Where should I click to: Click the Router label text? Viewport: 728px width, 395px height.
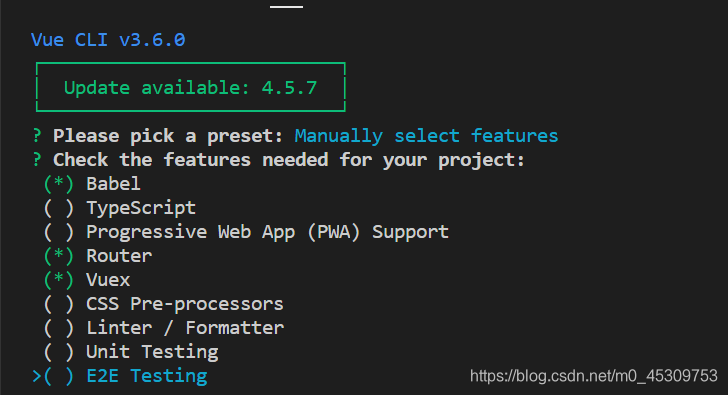point(119,256)
